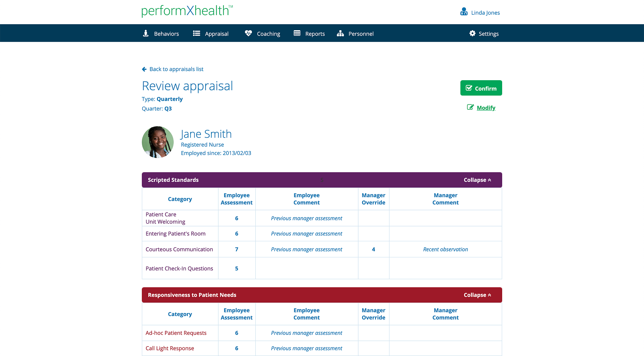Collapse Responsiveness to Patient Needs section
Screen dimensions: 644x356
477,295
